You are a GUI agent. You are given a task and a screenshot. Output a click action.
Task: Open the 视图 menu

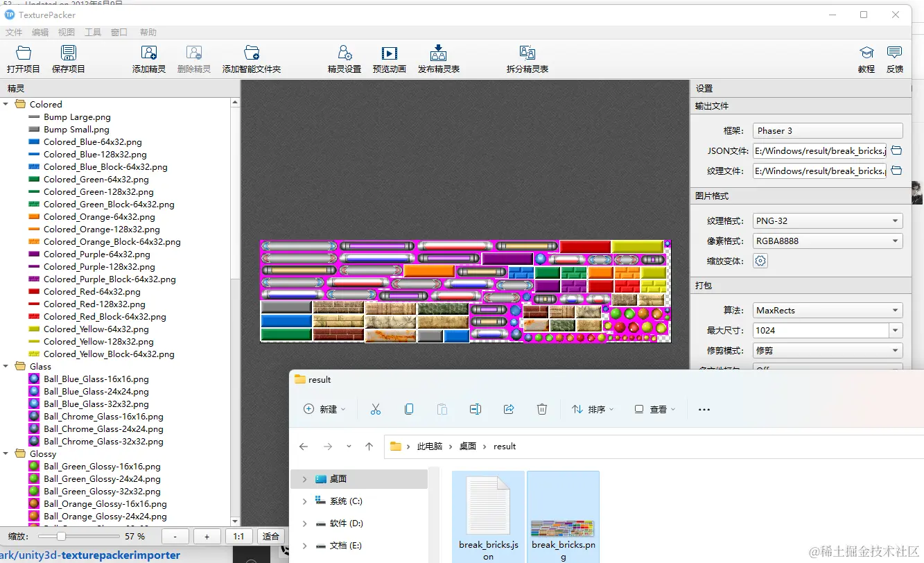(x=67, y=33)
